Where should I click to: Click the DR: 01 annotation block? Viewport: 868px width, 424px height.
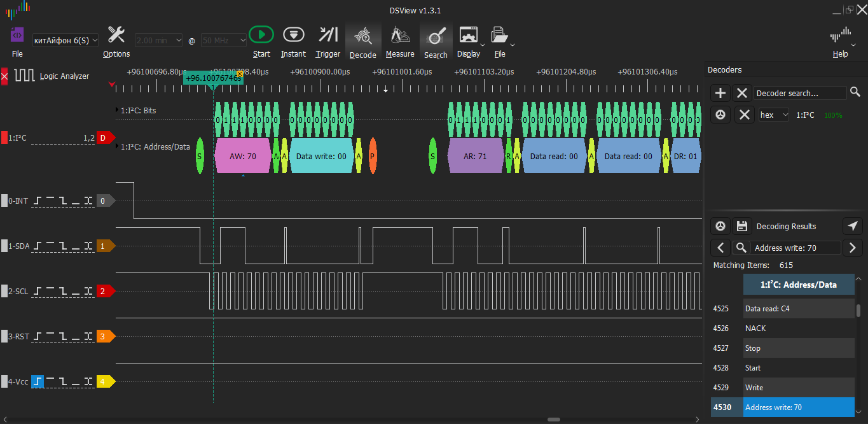pos(685,156)
